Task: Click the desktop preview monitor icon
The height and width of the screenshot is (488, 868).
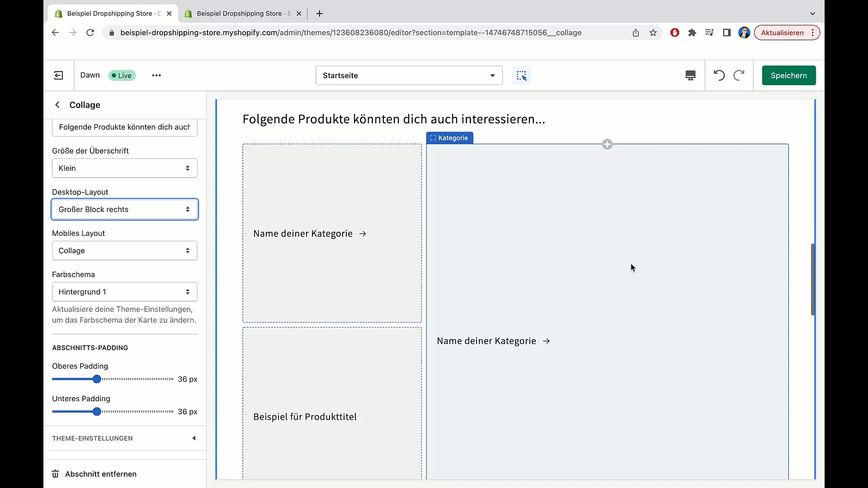Action: coord(690,75)
